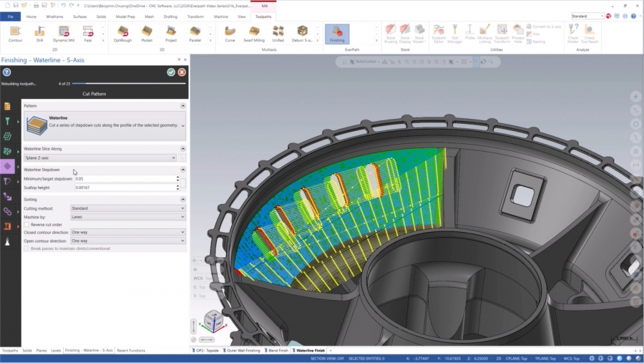Expand the Waterline pattern chooser arrow
Screen dimensions: 644x363
coord(182,126)
